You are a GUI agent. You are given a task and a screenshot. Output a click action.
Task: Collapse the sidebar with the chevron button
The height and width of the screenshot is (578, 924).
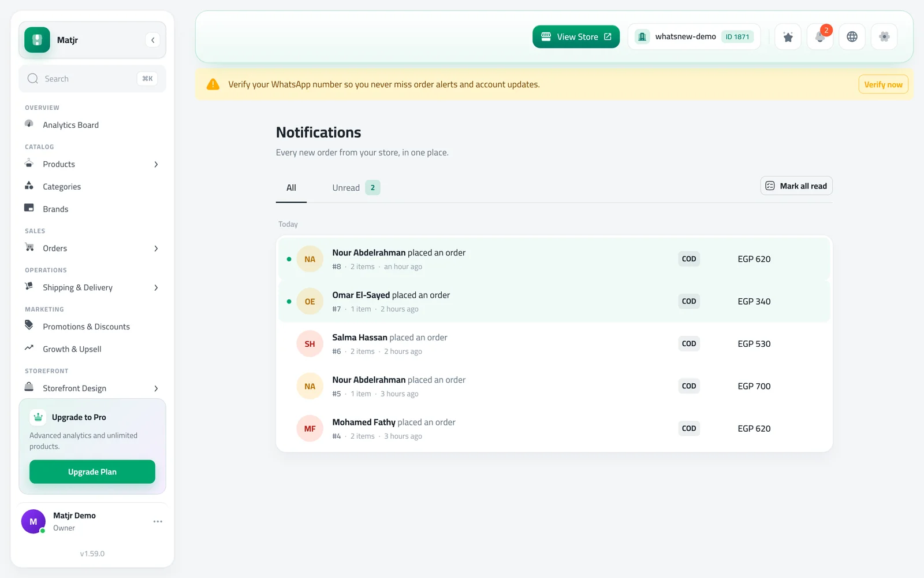[152, 40]
